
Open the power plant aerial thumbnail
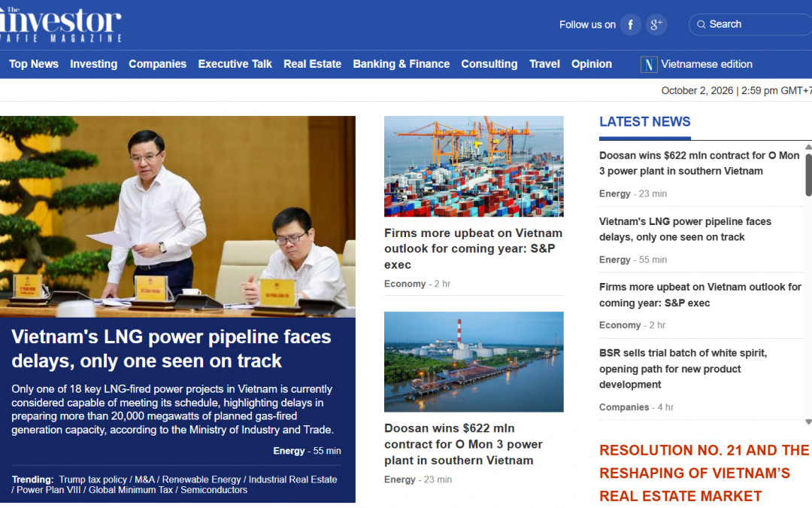[474, 362]
